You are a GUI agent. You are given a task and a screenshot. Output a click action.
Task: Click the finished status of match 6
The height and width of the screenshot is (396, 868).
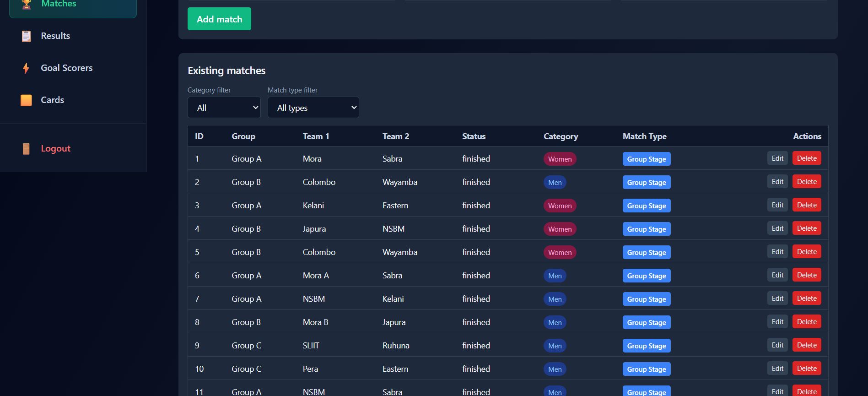[x=476, y=275]
